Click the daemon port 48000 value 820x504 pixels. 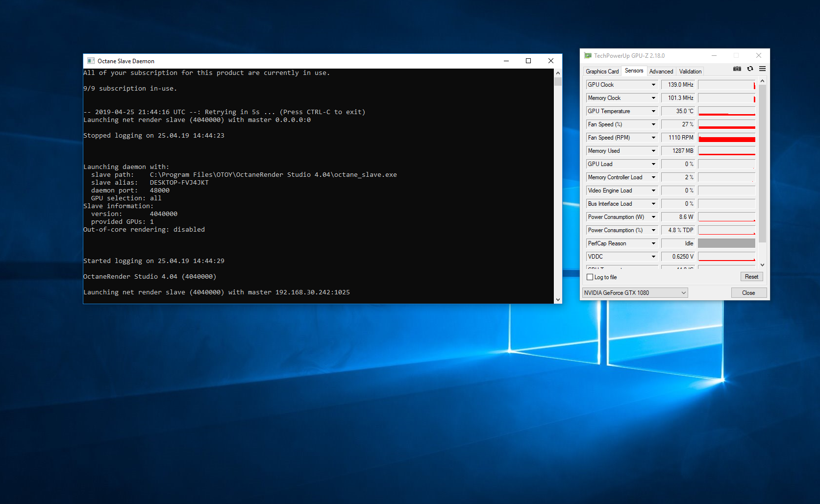click(160, 191)
